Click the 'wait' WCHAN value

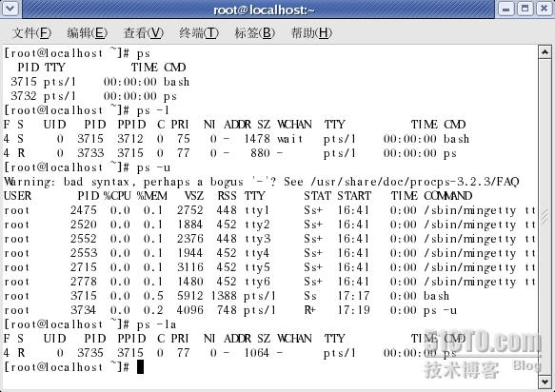[x=290, y=139]
